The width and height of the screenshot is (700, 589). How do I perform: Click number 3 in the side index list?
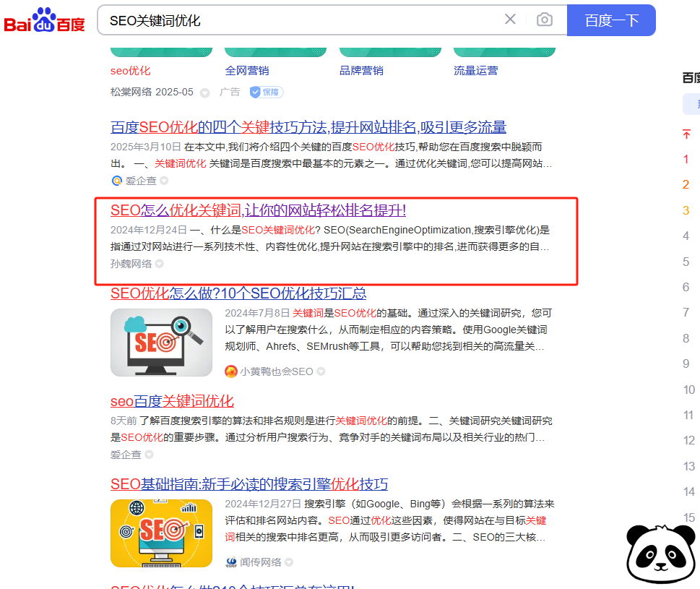pyautogui.click(x=686, y=210)
